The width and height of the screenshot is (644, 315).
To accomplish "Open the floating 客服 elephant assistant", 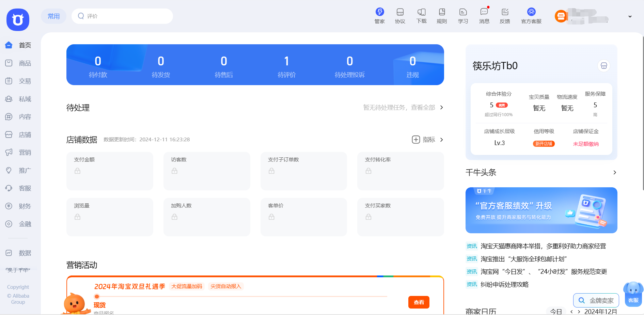I will pyautogui.click(x=633, y=294).
